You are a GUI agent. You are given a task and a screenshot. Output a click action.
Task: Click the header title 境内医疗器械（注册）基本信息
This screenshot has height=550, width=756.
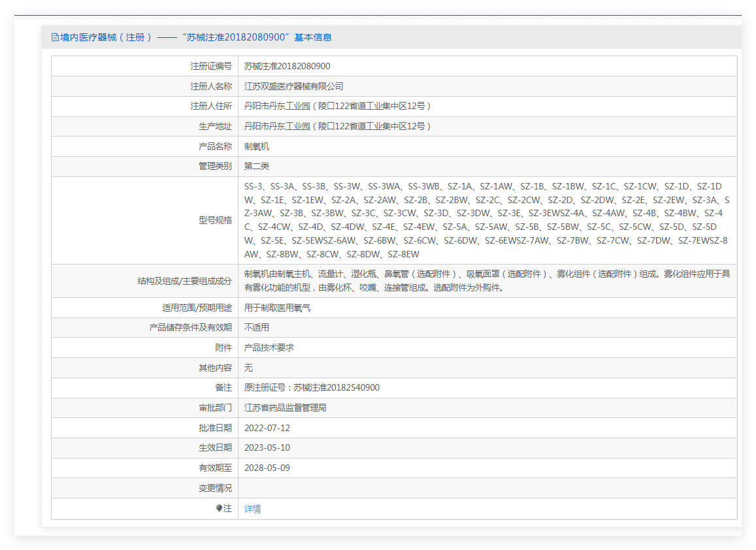196,37
